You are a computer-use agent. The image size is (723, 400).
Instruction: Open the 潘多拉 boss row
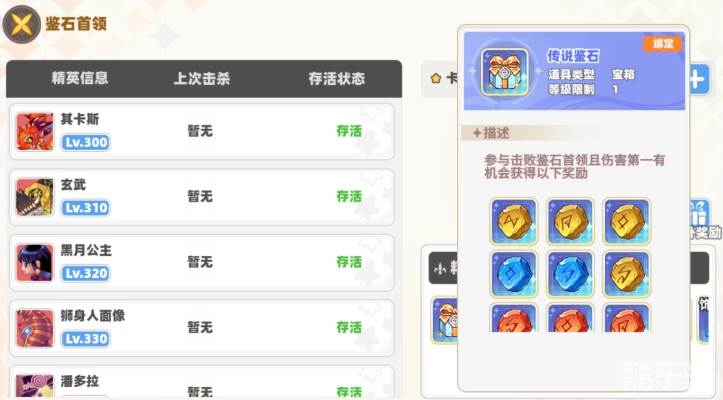click(201, 383)
